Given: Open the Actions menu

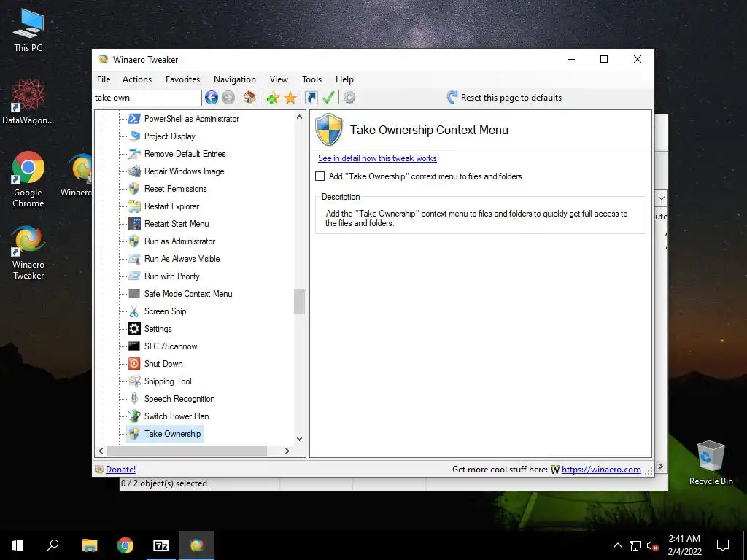Looking at the screenshot, I should [x=137, y=79].
